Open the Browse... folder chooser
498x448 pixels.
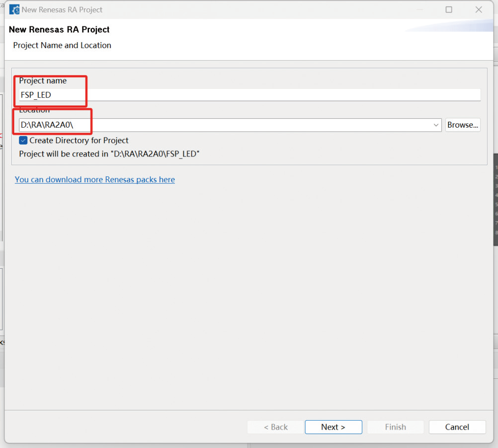[462, 125]
